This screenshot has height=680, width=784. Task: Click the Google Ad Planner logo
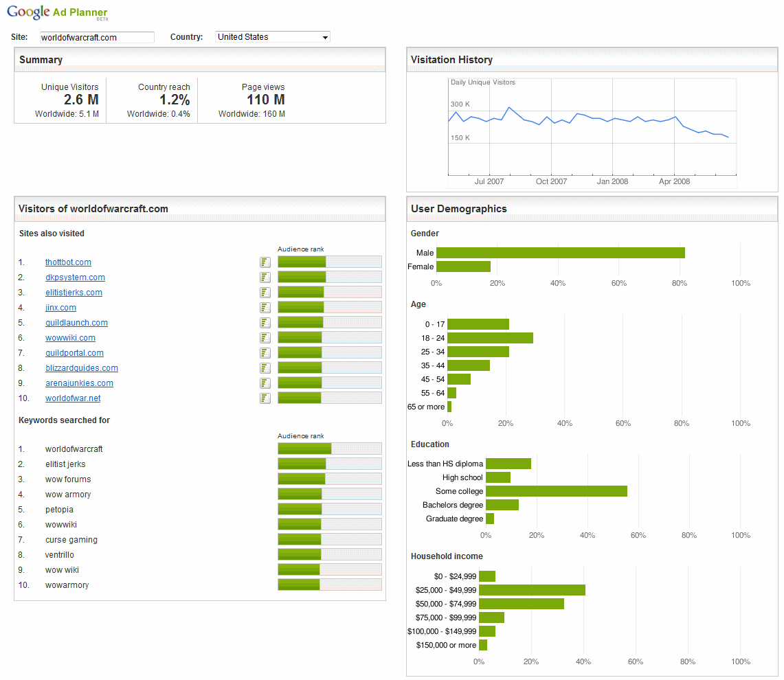click(x=57, y=12)
